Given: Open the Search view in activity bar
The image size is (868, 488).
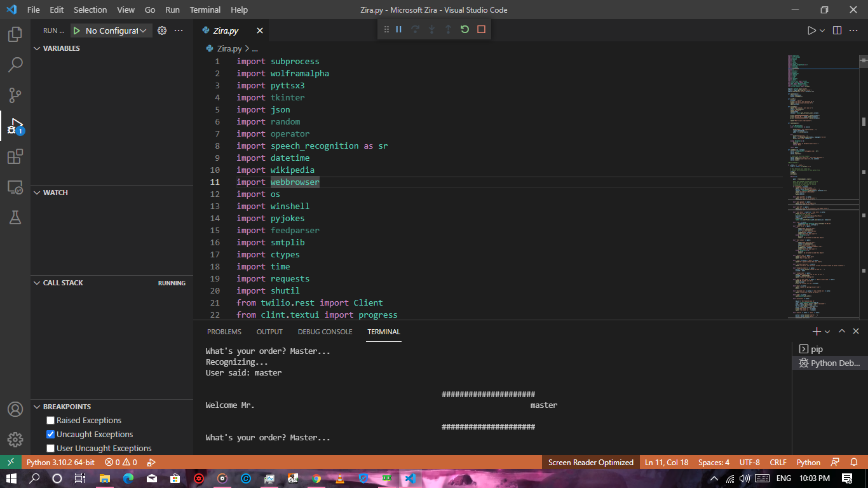Looking at the screenshot, I should click(x=15, y=65).
